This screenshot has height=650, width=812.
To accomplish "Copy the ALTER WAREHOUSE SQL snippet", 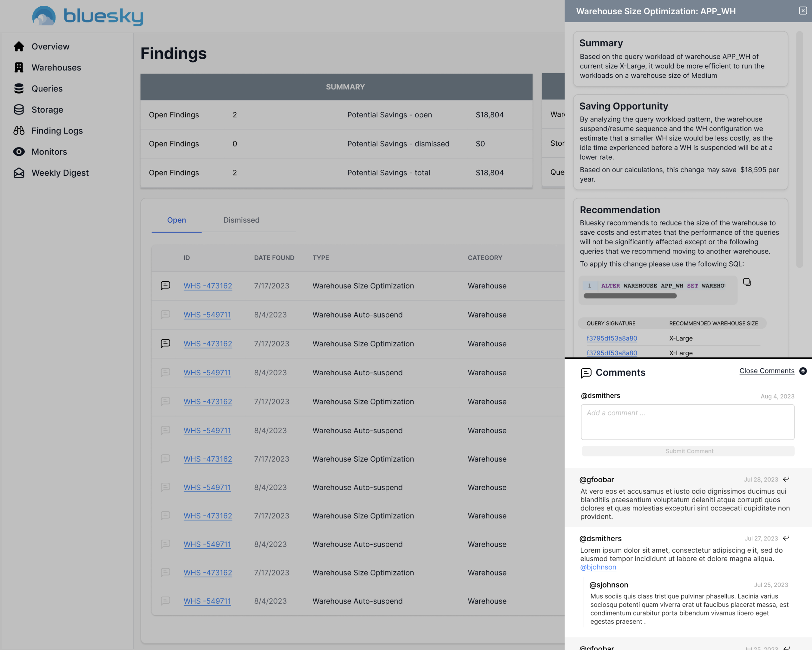I will pyautogui.click(x=747, y=282).
